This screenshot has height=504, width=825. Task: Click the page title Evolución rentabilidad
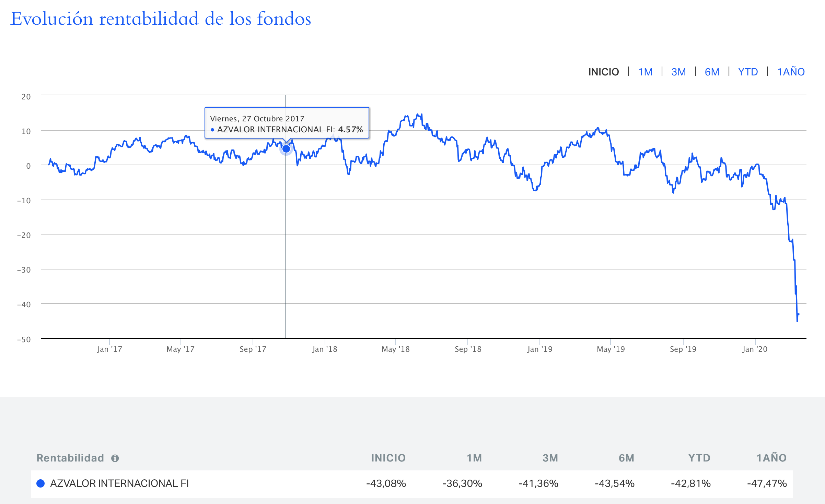161,19
